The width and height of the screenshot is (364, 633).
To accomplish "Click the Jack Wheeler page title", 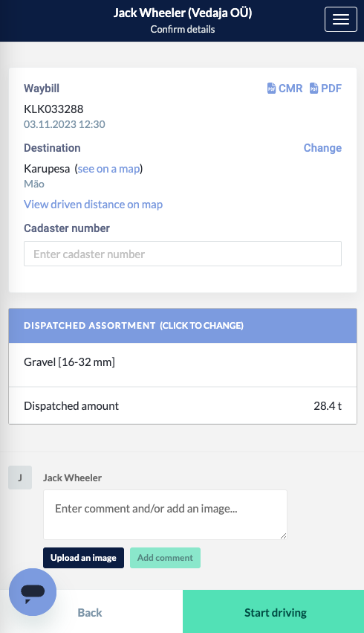I will (183, 13).
